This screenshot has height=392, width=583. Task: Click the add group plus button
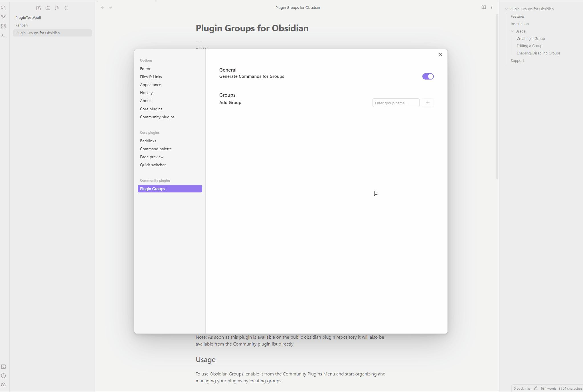click(428, 103)
